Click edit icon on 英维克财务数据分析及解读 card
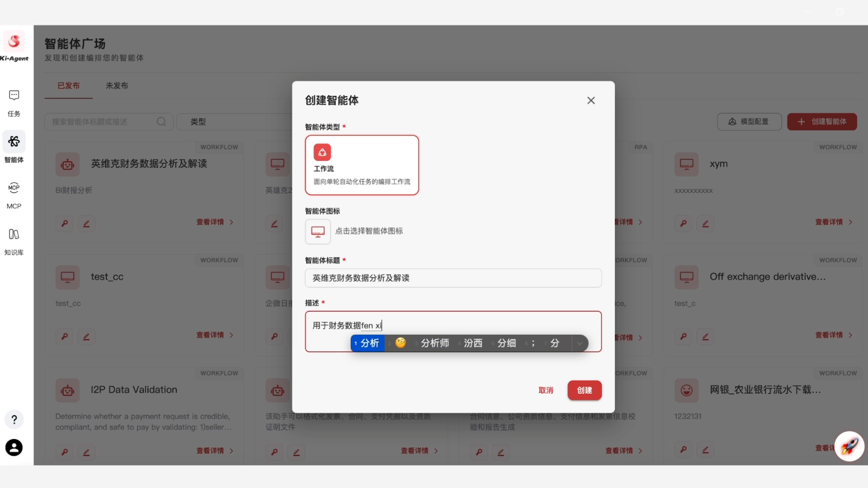The width and height of the screenshot is (868, 488). [x=86, y=223]
